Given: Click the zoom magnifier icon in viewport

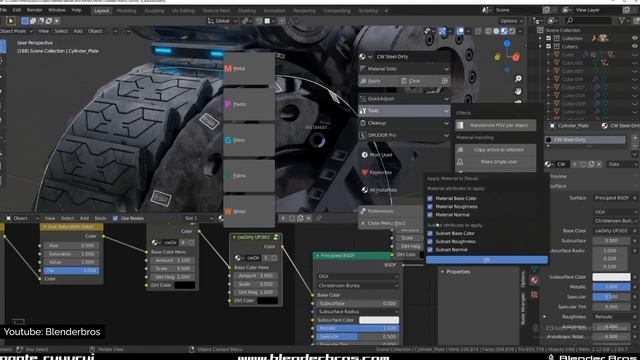Looking at the screenshot, I should 518,79.
